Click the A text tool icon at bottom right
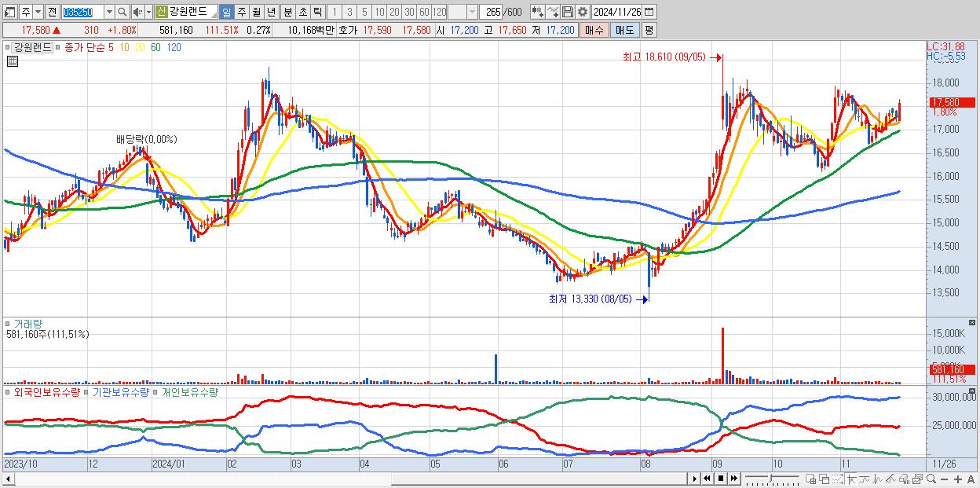Screen dimensions: 980x488 point(971,479)
